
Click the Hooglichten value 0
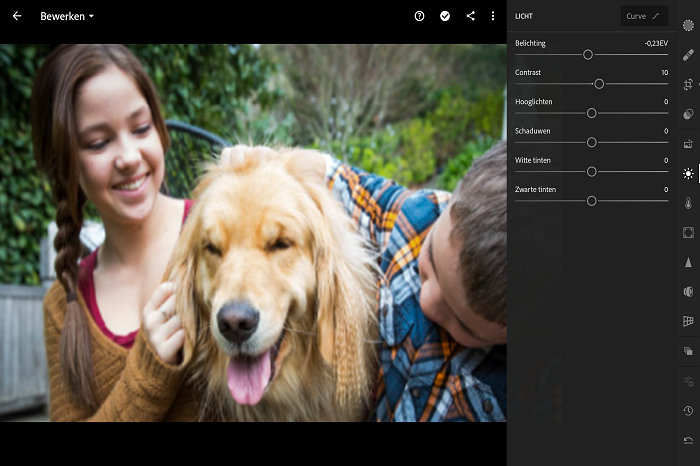(x=666, y=102)
